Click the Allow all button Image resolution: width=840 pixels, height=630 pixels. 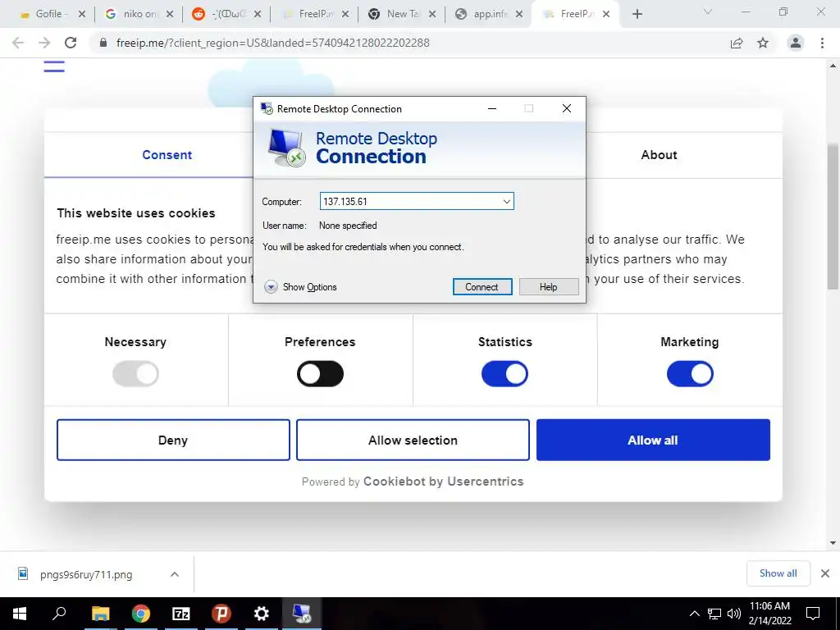tap(653, 440)
